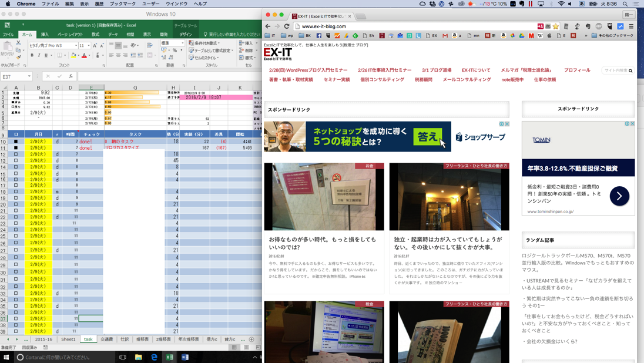This screenshot has height=363, width=644.
Task: Click the Format Painter brush in Excel
Action: point(18,56)
